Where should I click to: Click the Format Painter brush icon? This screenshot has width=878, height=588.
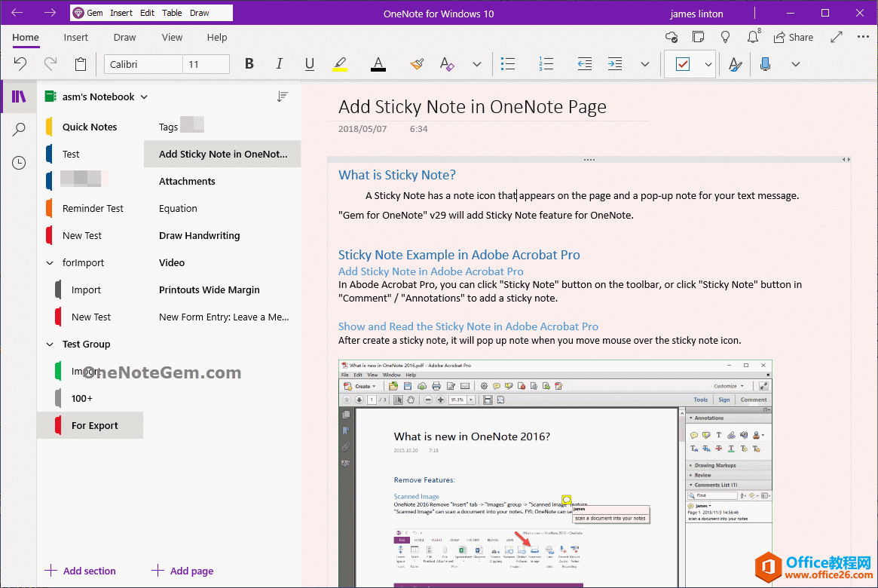(417, 64)
